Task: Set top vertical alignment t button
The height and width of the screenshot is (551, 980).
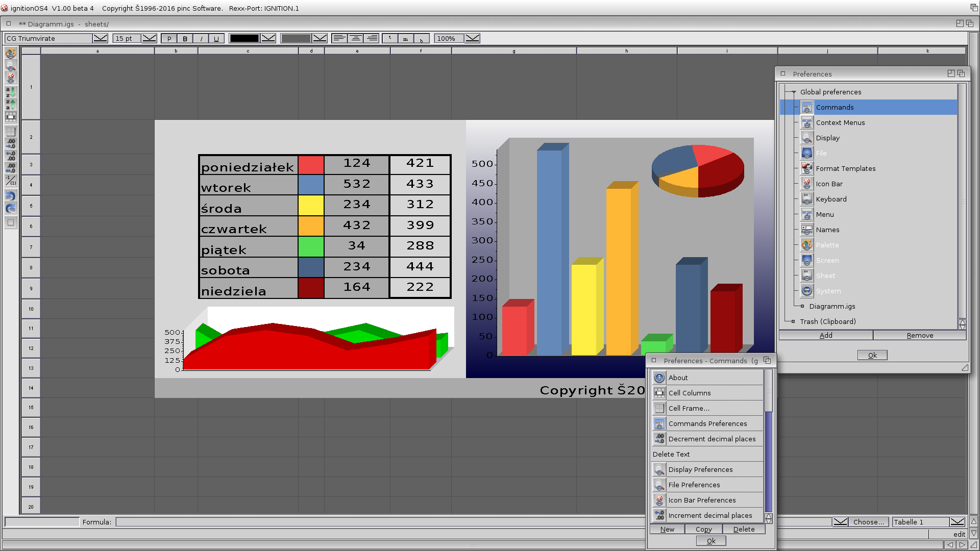Action: pos(390,38)
